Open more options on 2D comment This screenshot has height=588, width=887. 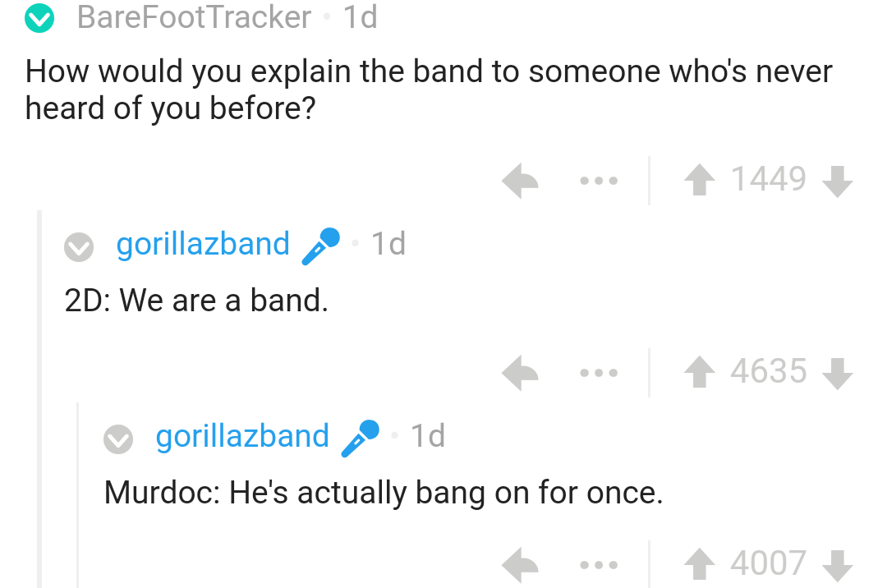click(599, 374)
